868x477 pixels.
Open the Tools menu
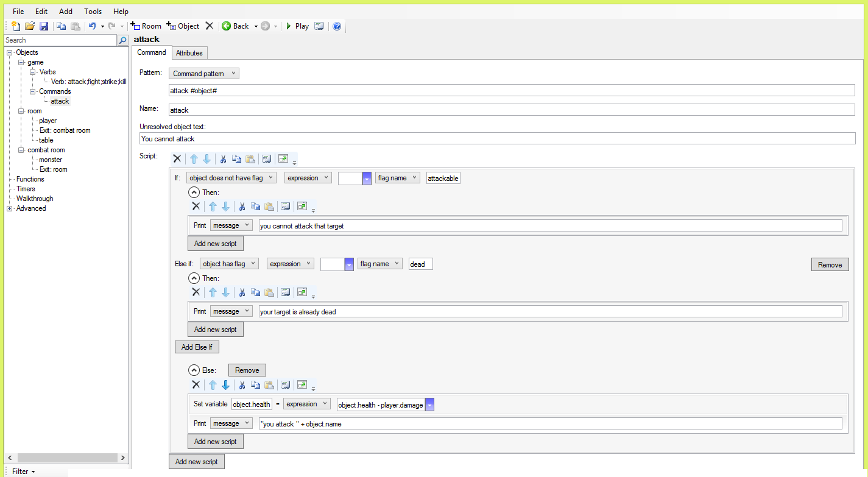pyautogui.click(x=93, y=12)
